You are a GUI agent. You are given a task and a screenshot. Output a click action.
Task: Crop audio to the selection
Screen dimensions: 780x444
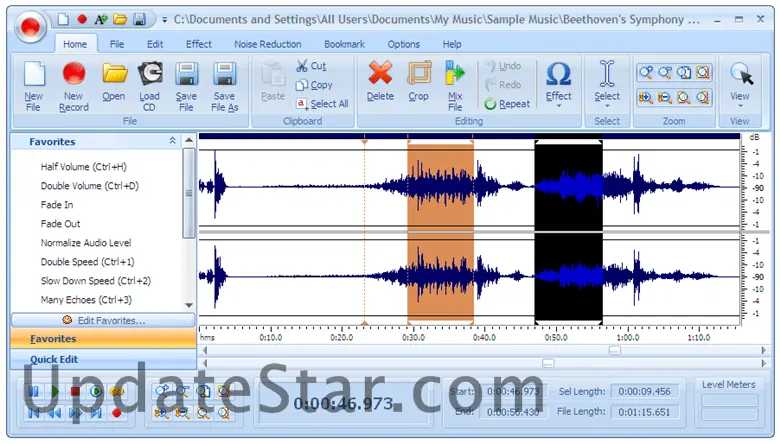coord(419,81)
